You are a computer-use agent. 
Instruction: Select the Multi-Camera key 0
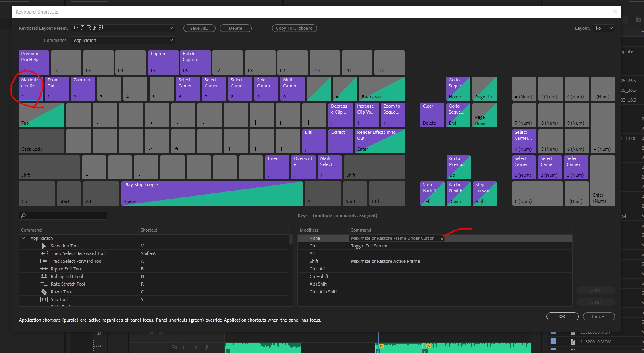[293, 89]
